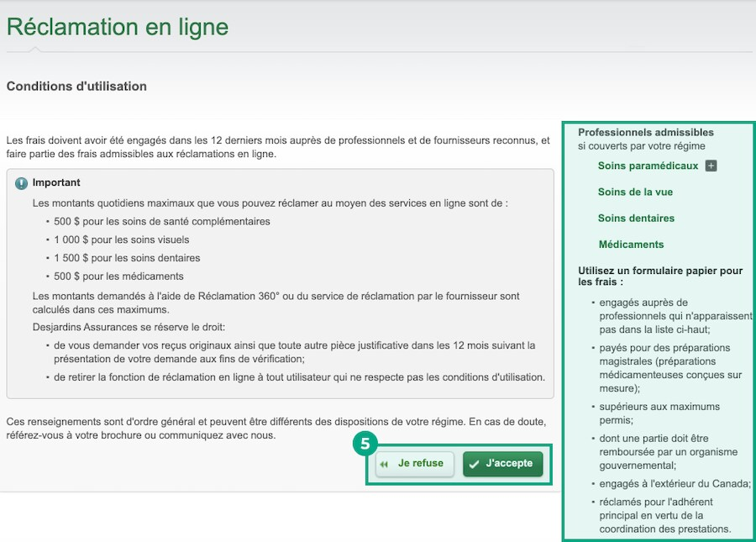The image size is (756, 542).
Task: Open the Soins de la vue link
Action: 634,192
